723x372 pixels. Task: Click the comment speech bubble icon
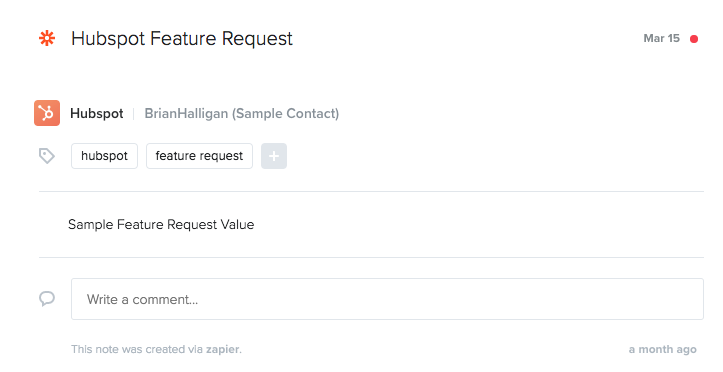(x=47, y=299)
